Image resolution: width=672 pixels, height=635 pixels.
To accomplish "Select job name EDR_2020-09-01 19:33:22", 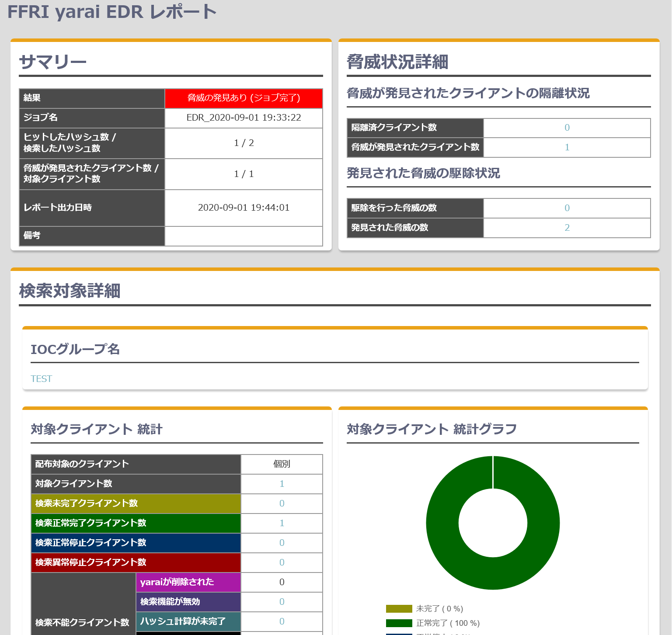I will click(244, 118).
